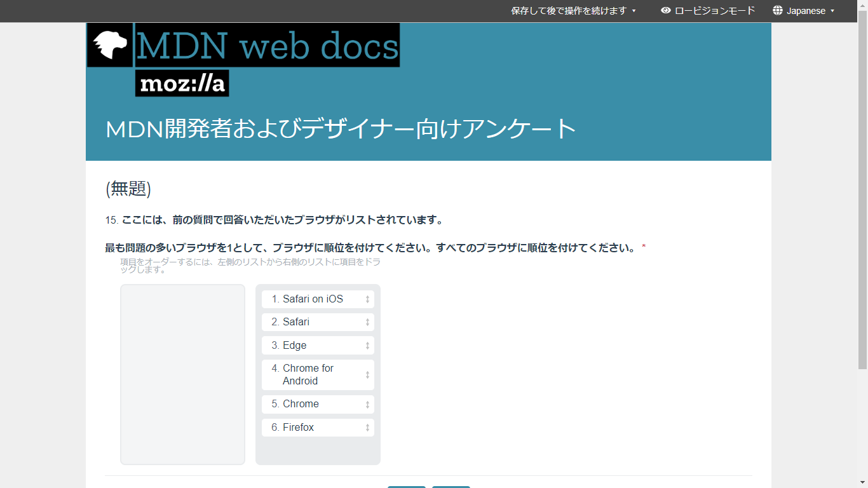Click drag handle icon on Safari item
Image resolution: width=868 pixels, height=488 pixels.
(x=367, y=323)
